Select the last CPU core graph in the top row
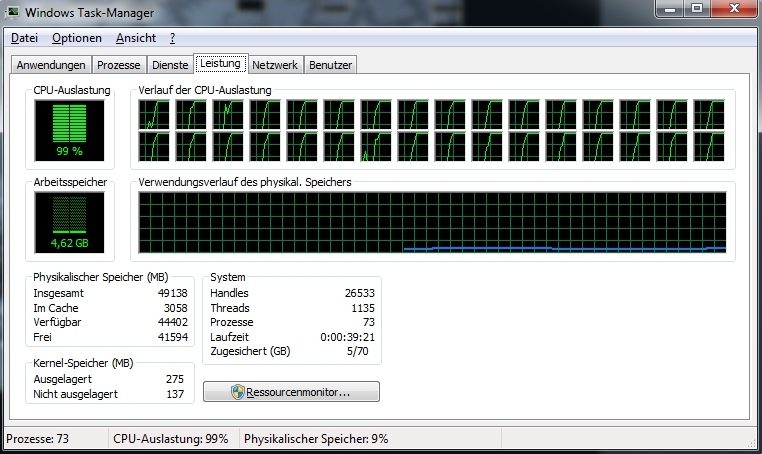This screenshot has width=762, height=454. click(709, 114)
